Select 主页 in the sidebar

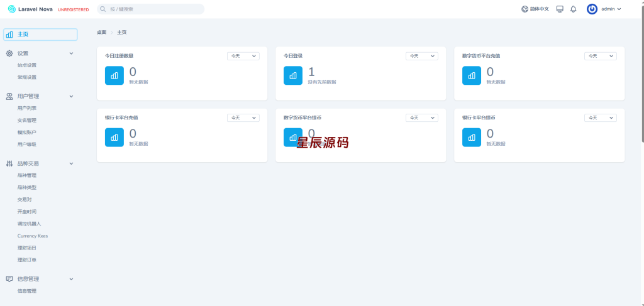[x=40, y=35]
